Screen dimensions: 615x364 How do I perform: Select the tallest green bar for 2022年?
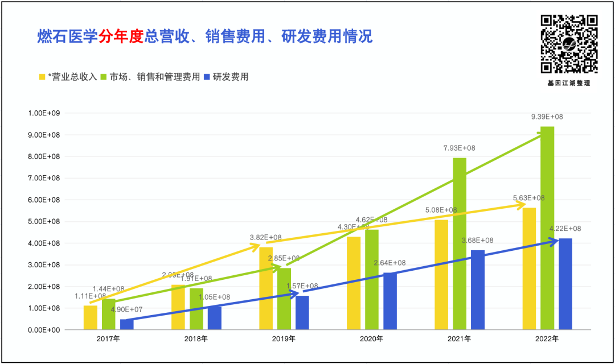[x=547, y=227]
